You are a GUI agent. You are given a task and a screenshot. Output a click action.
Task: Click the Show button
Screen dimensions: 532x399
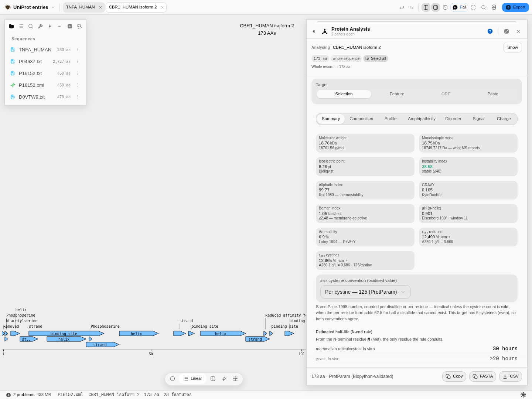pyautogui.click(x=512, y=47)
